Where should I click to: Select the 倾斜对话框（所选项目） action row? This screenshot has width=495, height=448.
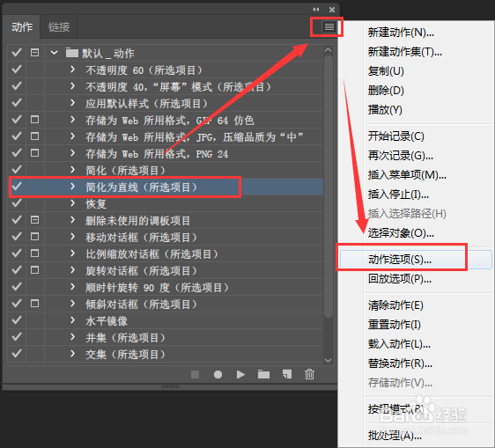165,304
